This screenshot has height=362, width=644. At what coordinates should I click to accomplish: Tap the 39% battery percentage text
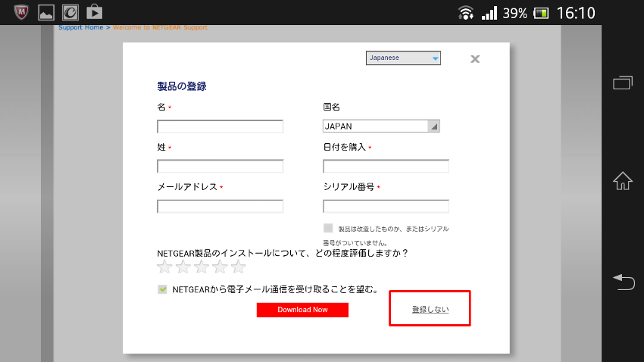(x=514, y=14)
